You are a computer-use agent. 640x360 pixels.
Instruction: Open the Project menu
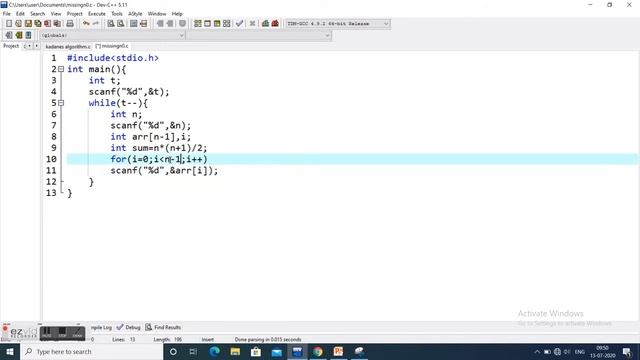[x=75, y=14]
